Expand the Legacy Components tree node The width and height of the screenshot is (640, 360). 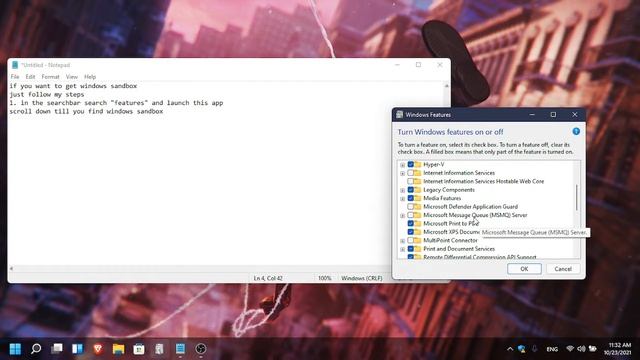click(x=402, y=190)
